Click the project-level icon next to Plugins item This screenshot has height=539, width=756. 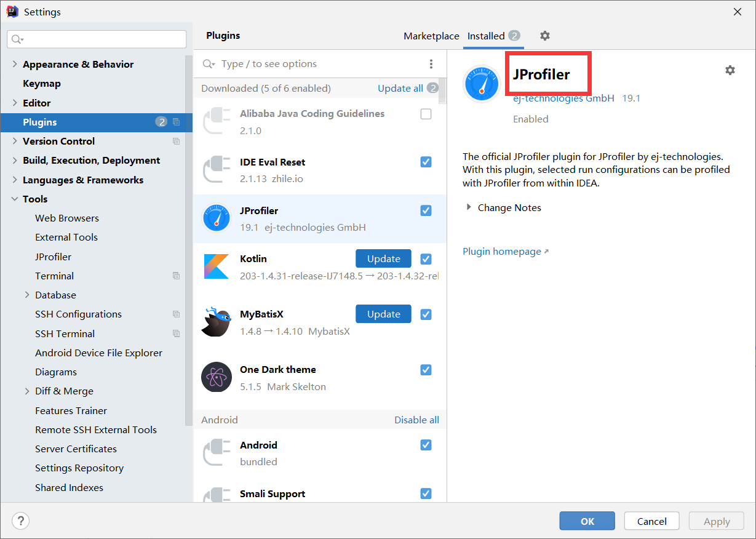click(177, 122)
